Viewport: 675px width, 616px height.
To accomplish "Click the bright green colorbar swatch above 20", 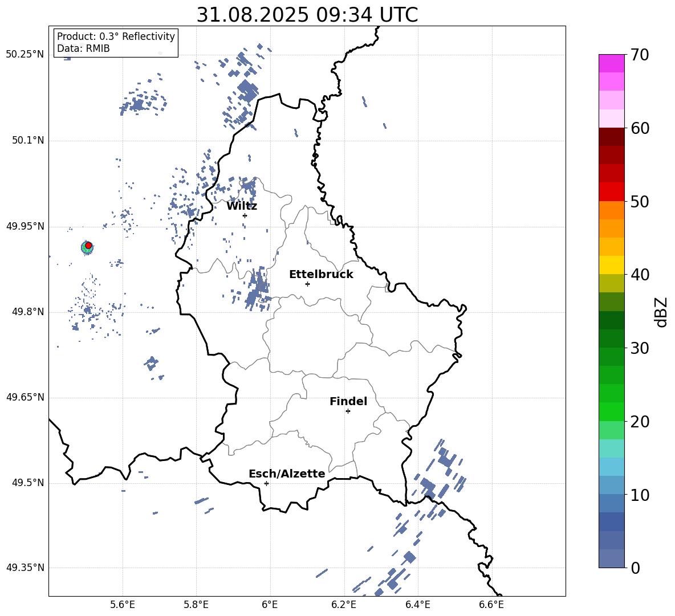I will tap(611, 411).
